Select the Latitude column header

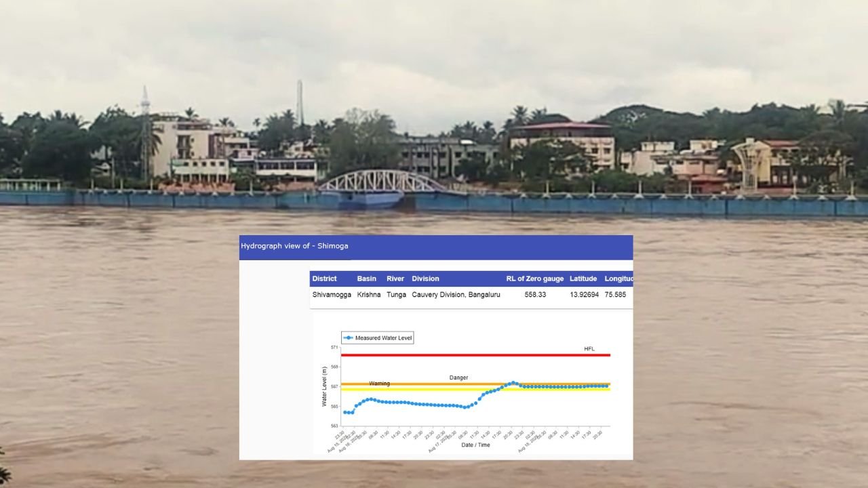coord(583,279)
